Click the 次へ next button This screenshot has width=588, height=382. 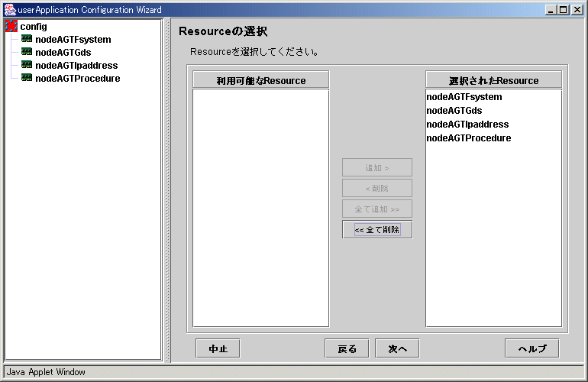[x=397, y=348]
